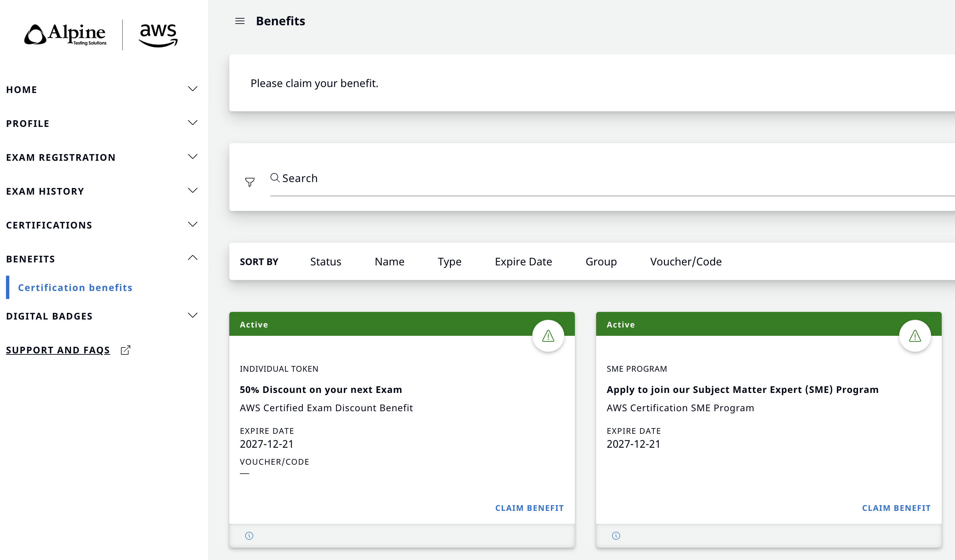Image resolution: width=955 pixels, height=560 pixels.
Task: Open info icon below the Exam Discount card
Action: [249, 536]
